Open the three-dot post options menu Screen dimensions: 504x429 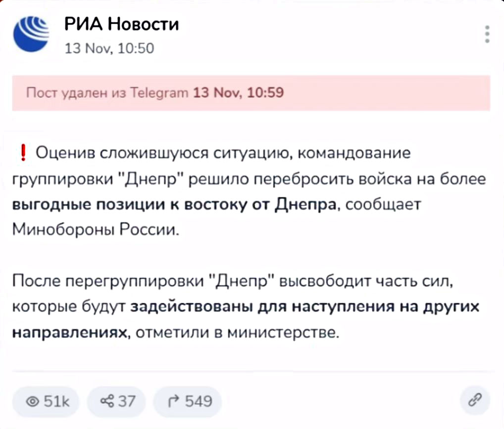pos(487,34)
